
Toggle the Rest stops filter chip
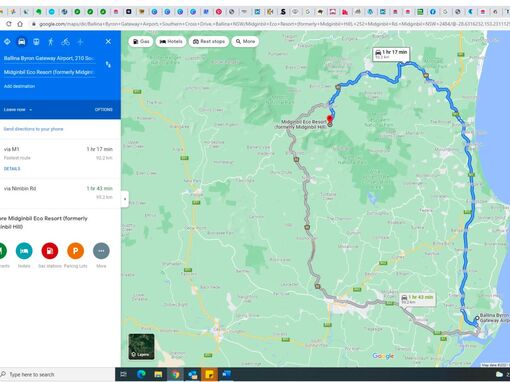pos(209,41)
